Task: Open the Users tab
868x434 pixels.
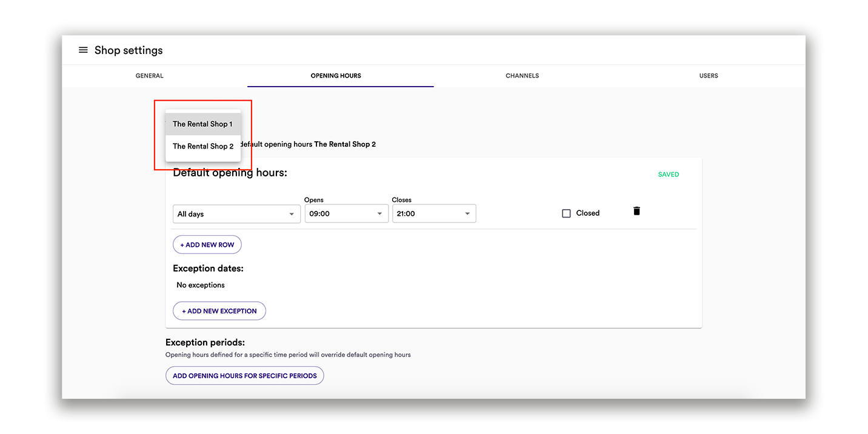Action: (x=709, y=76)
